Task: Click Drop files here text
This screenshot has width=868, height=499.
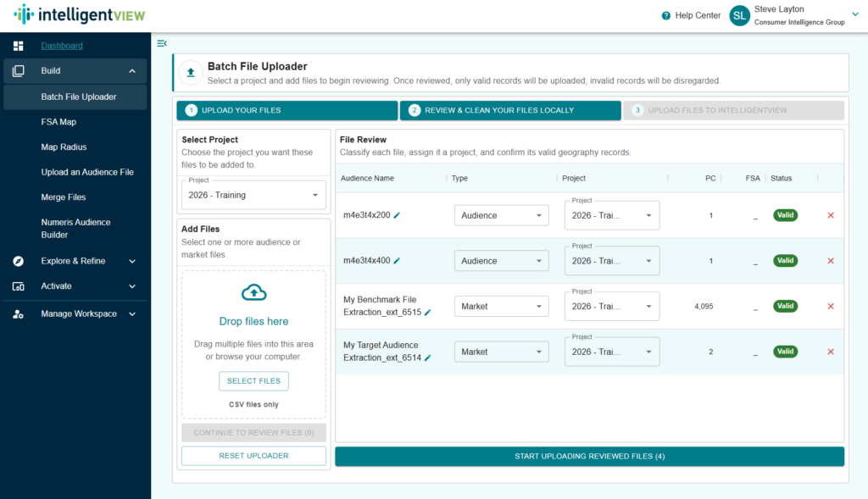Action: tap(253, 321)
